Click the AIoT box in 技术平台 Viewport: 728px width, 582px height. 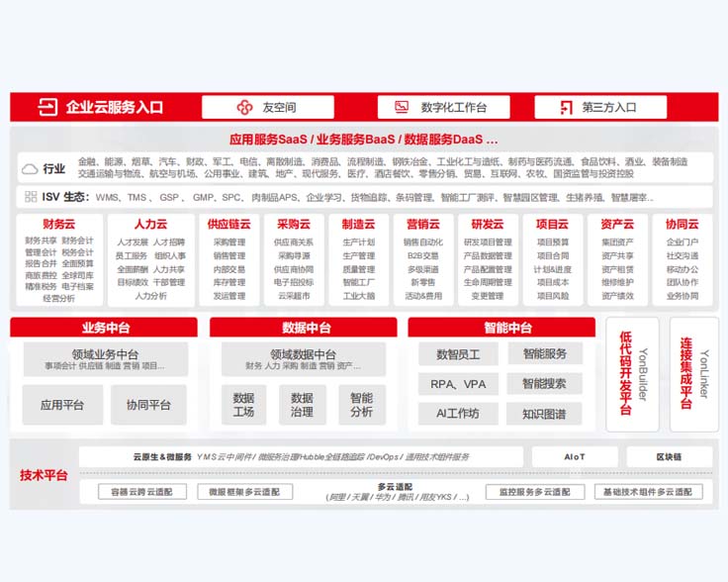click(x=575, y=456)
